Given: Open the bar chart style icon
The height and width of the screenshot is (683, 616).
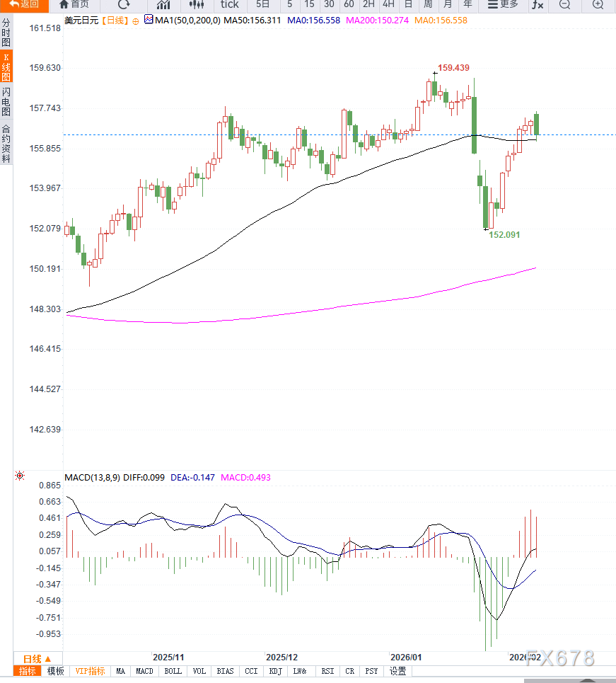Looking at the screenshot, I should (163, 5).
